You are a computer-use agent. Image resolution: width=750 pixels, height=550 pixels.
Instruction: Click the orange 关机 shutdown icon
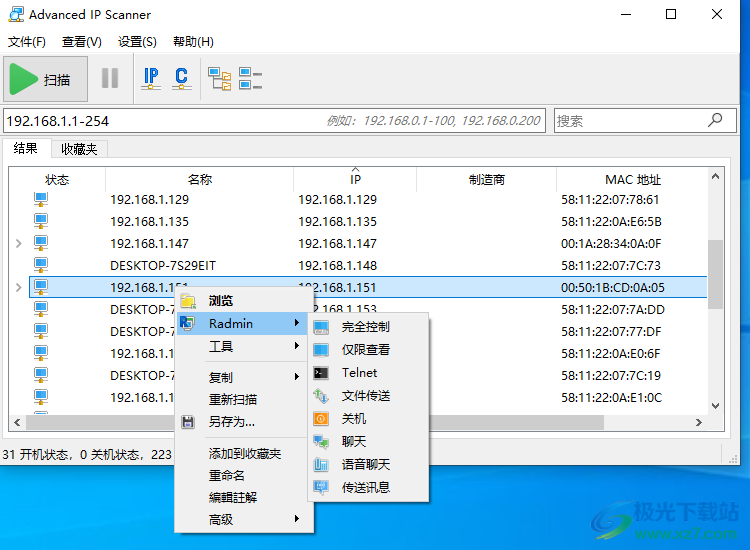(x=321, y=419)
